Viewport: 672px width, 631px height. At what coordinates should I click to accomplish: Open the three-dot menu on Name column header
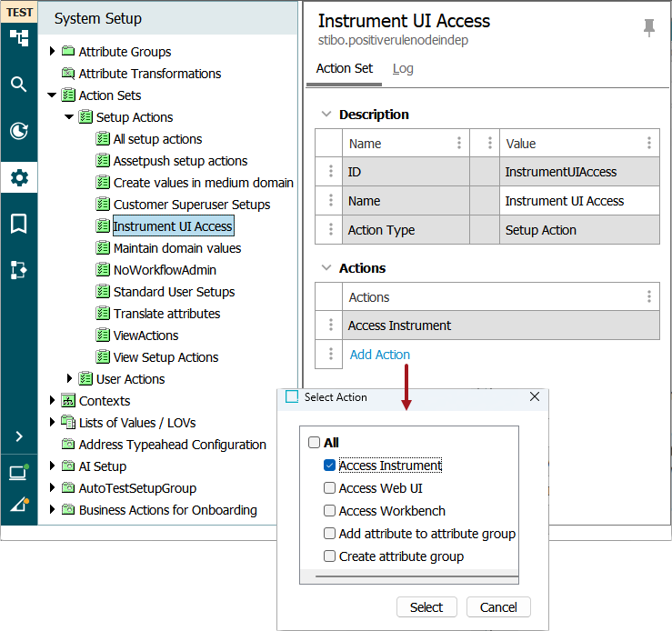(x=458, y=144)
